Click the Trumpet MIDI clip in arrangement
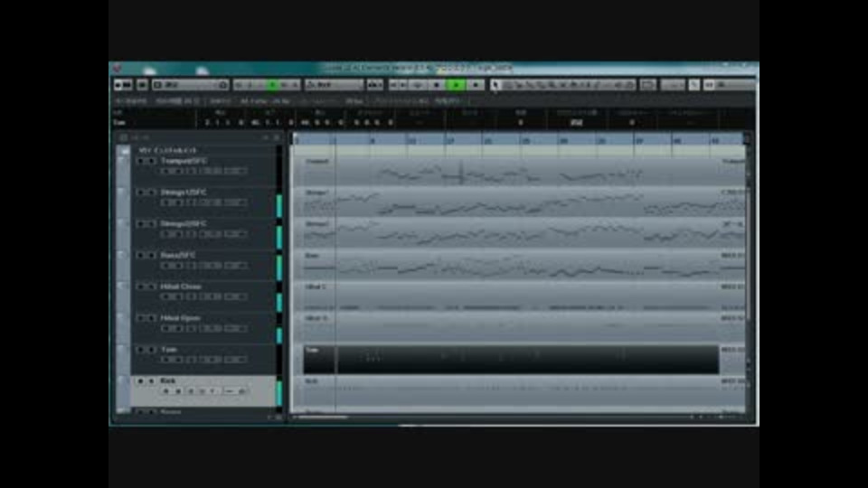The height and width of the screenshot is (488, 868). pos(511,171)
